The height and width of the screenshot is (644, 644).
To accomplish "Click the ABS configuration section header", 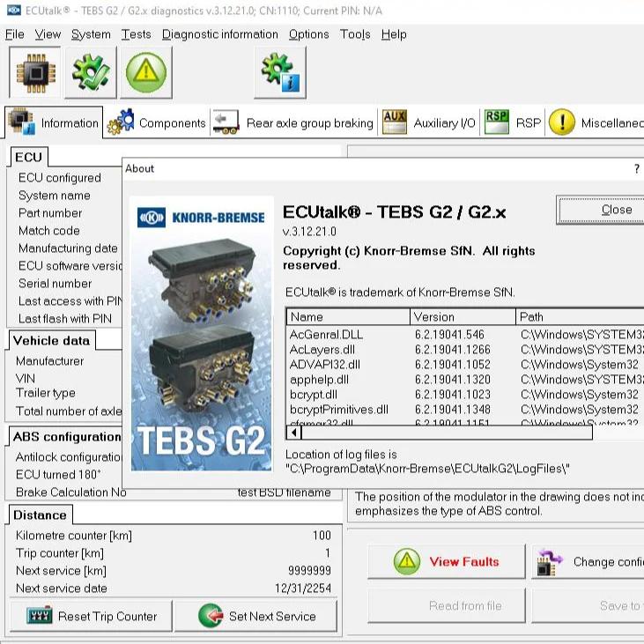I will [67, 437].
